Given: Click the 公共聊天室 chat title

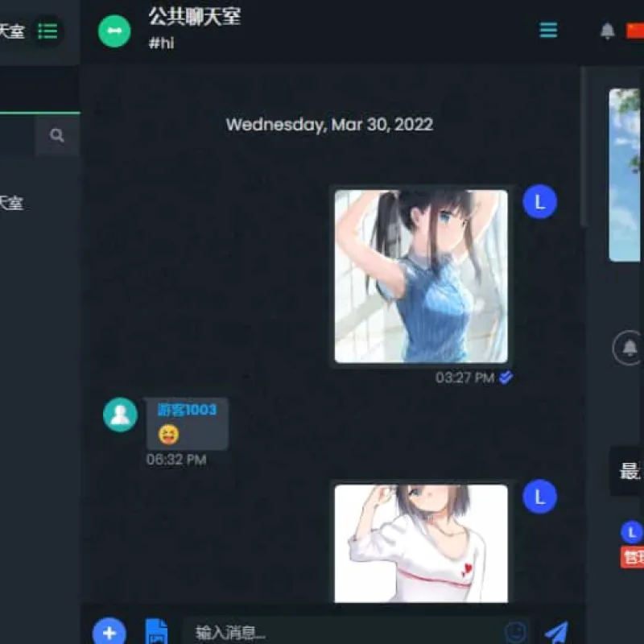Looking at the screenshot, I should 195,17.
